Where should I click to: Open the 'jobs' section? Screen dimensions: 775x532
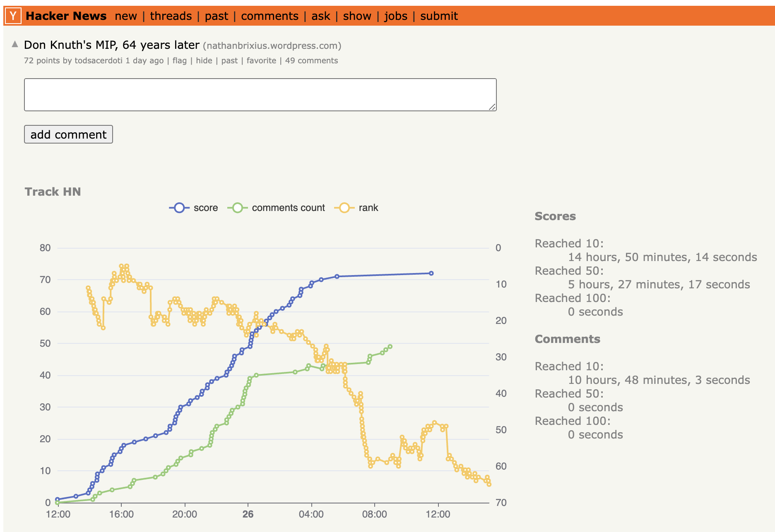[x=396, y=16]
